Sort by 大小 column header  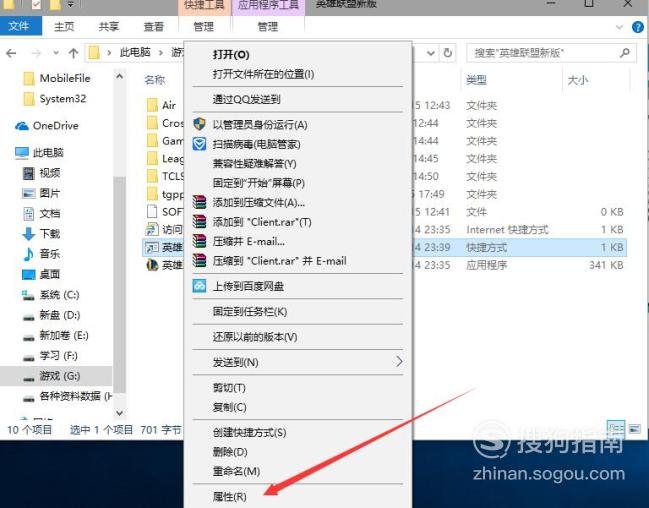click(577, 80)
